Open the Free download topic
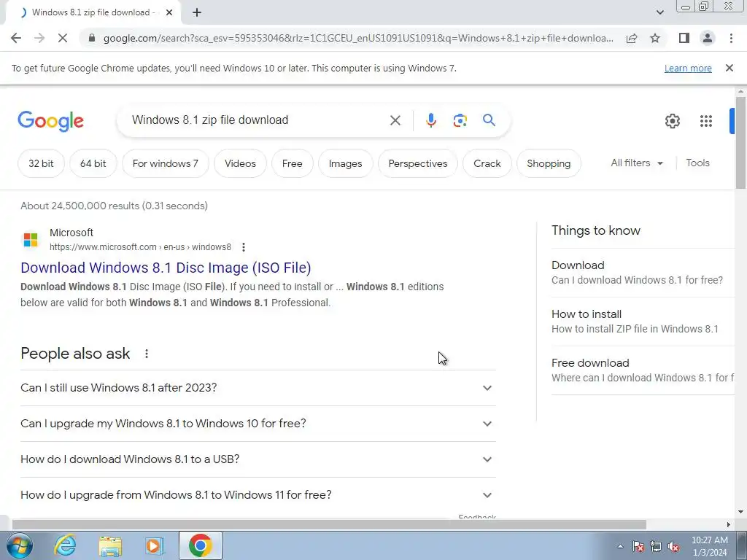 point(643,370)
